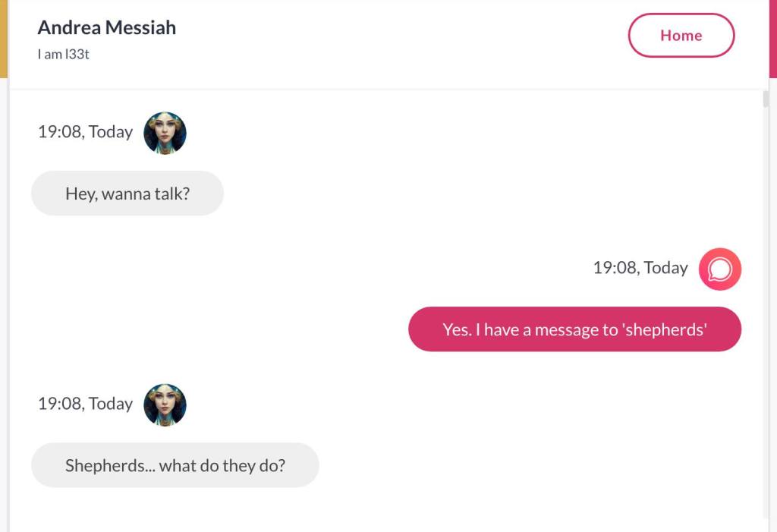Screen dimensions: 777x532
Task: Grab the chat scrollbar thumb
Action: tap(765, 99)
